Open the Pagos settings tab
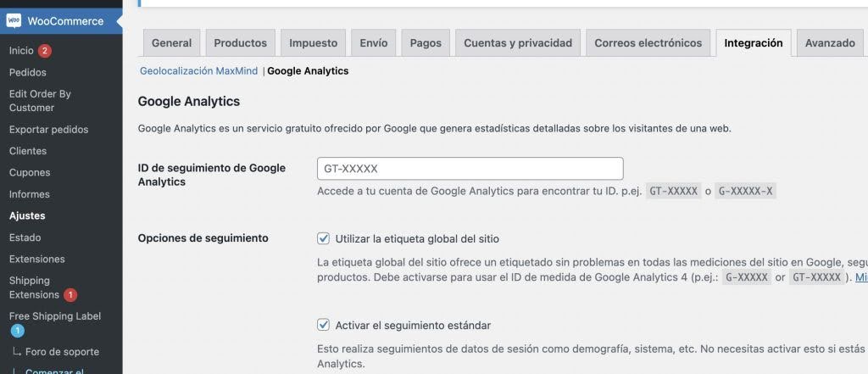The image size is (868, 374). coord(426,43)
